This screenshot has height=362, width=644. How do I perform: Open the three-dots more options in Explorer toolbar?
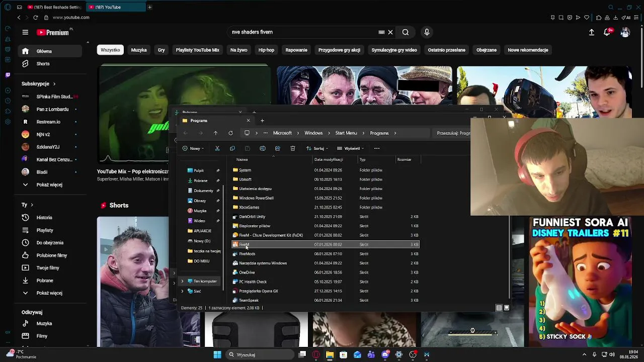pos(377,148)
